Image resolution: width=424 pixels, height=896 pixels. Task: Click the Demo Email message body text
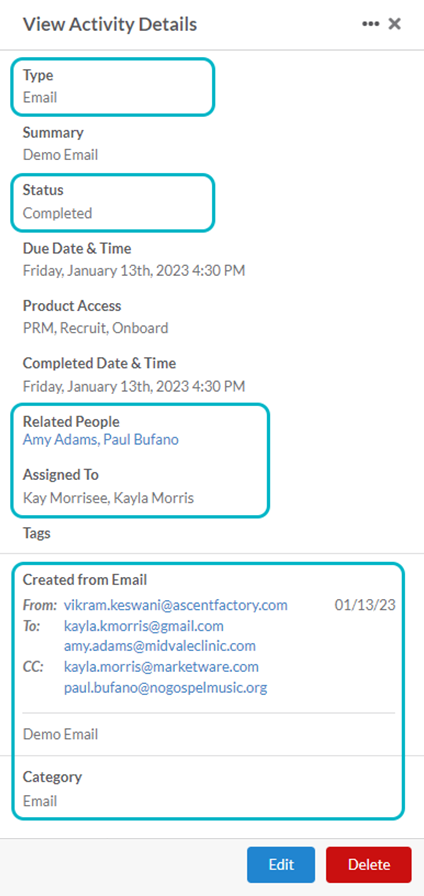[60, 734]
